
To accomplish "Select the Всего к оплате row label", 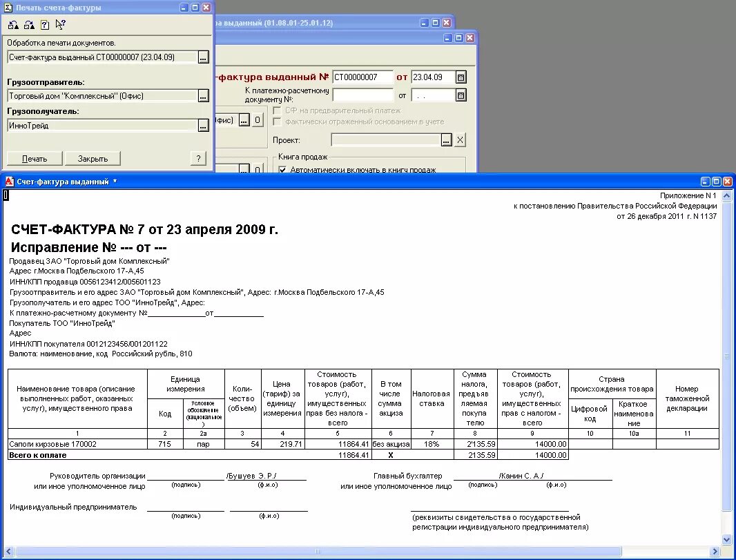I will (38, 455).
